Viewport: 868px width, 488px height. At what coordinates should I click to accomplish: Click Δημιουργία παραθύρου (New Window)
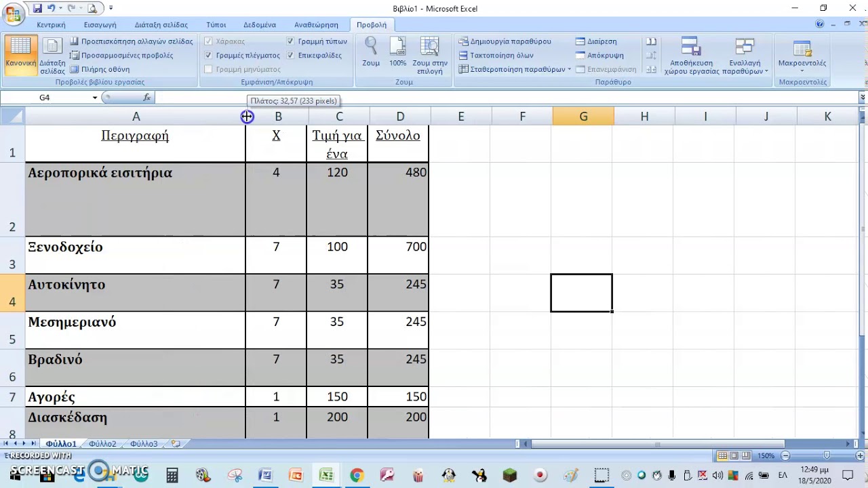(505, 41)
